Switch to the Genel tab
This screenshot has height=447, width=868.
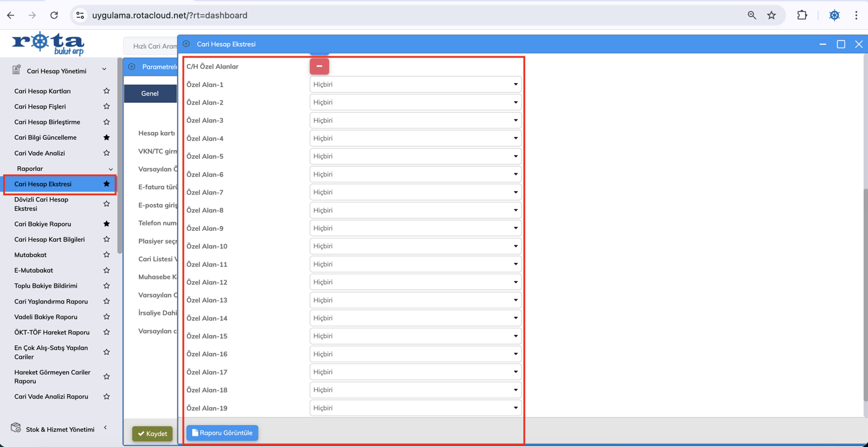tap(150, 93)
